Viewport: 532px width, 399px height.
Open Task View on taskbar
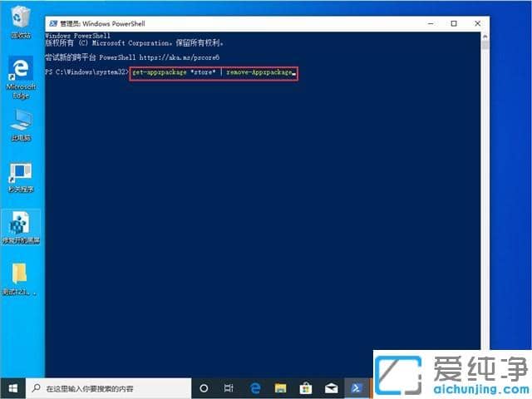(229, 388)
